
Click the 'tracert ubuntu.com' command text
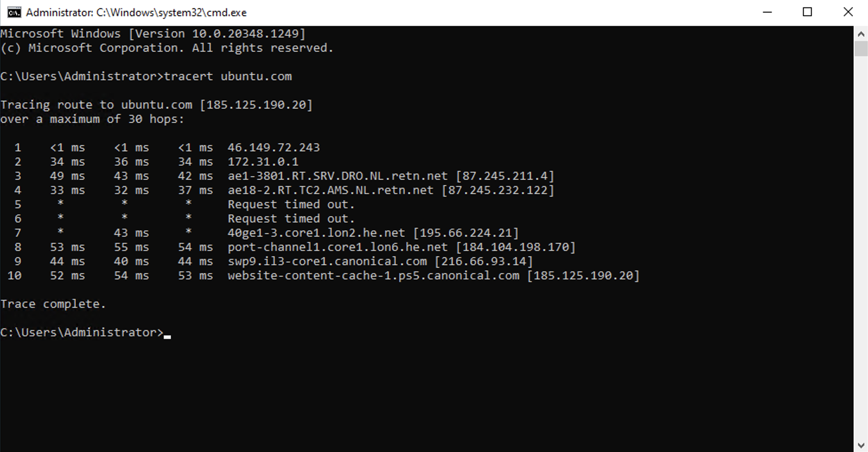(x=228, y=77)
